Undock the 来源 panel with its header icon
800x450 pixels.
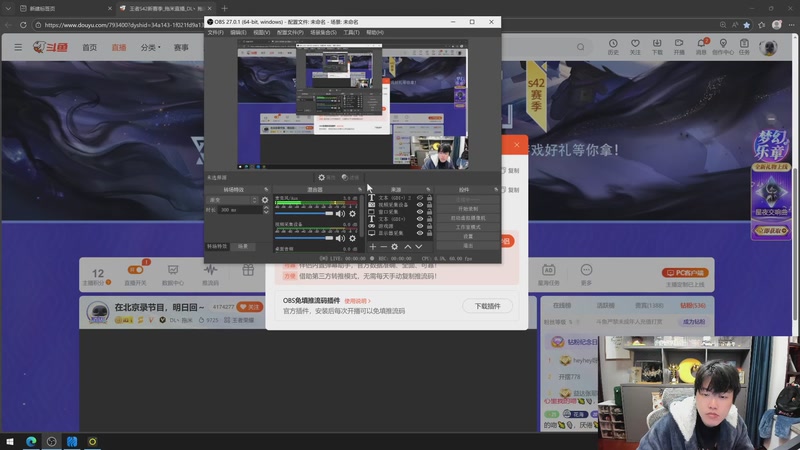click(428, 189)
